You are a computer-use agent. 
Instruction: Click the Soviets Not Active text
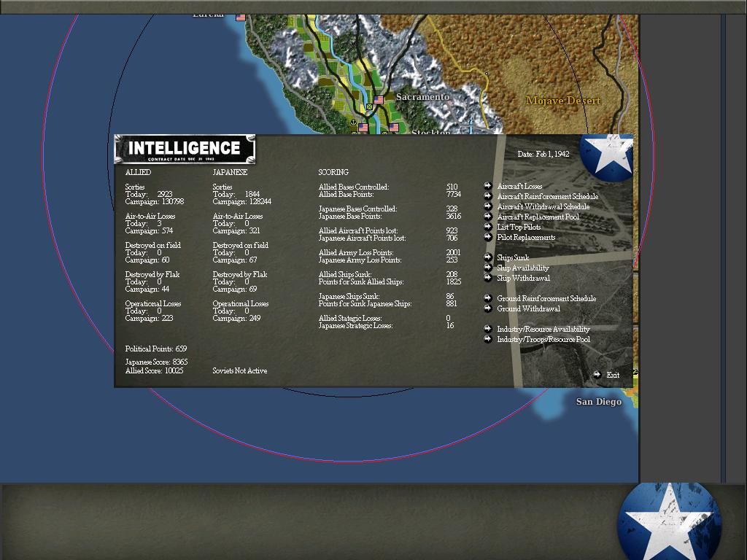click(x=239, y=370)
